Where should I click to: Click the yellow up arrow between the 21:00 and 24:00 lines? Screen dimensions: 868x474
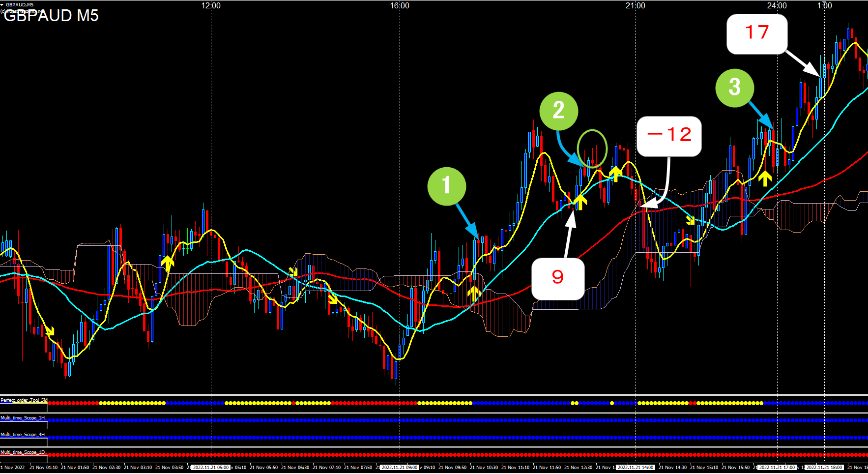pos(765,178)
